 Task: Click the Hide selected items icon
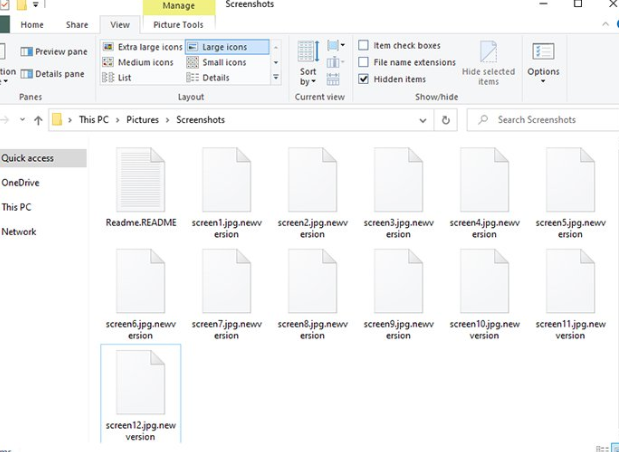[488, 63]
